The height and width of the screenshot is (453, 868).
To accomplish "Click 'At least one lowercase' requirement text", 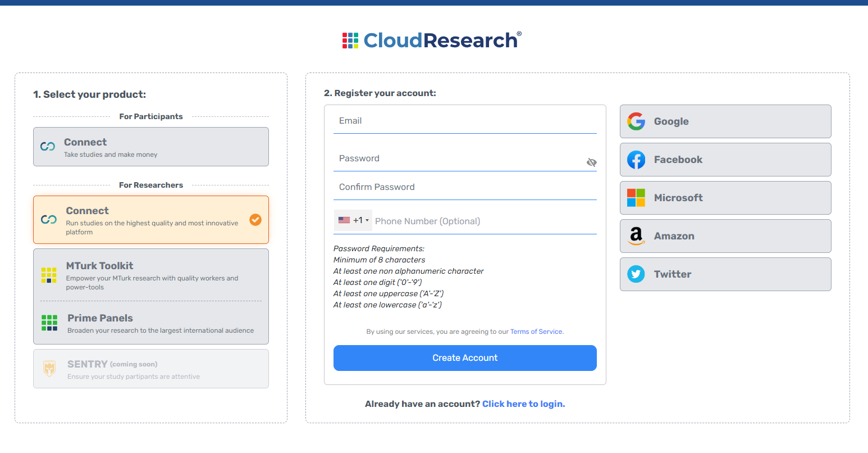I will click(387, 305).
